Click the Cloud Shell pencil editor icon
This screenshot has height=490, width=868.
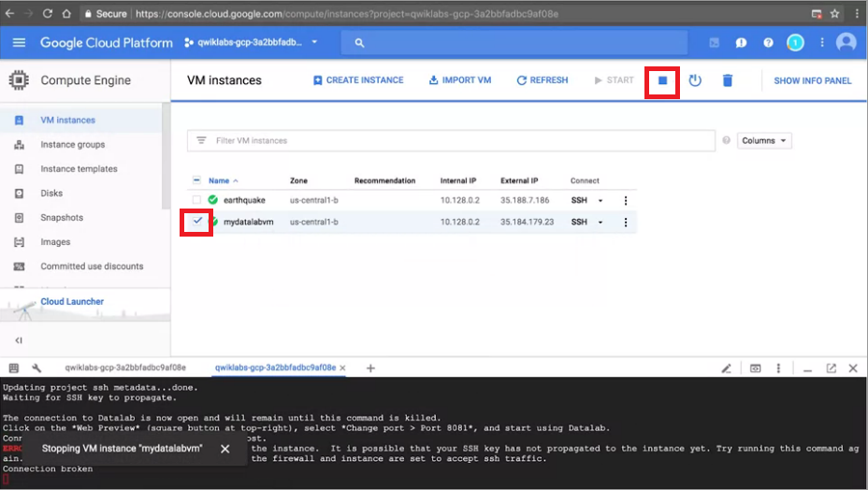click(726, 368)
